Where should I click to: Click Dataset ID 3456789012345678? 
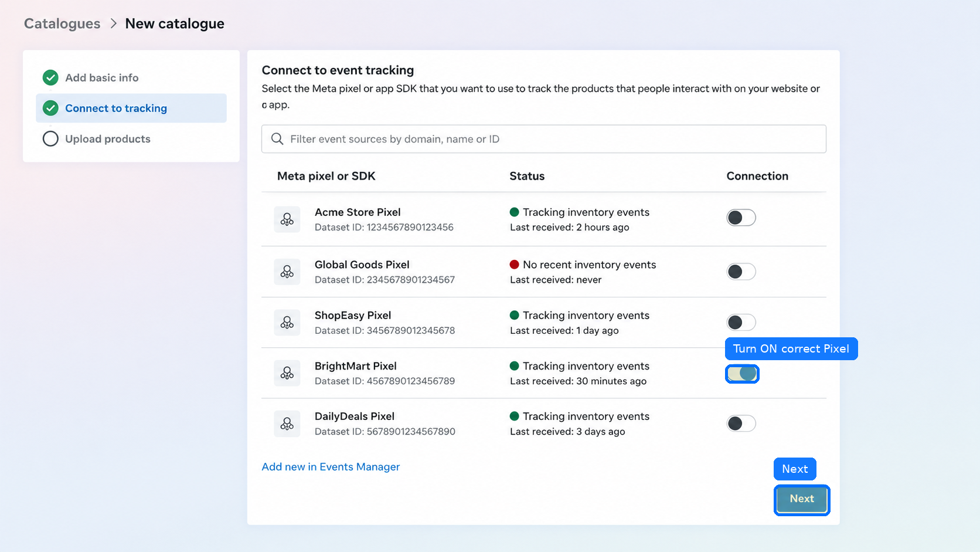click(384, 330)
